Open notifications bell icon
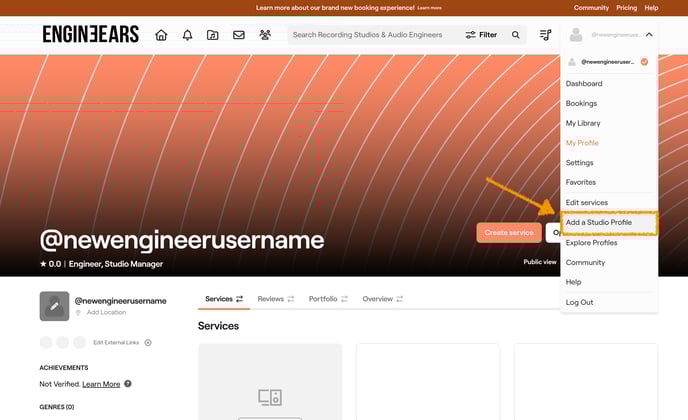This screenshot has height=420, width=688. click(x=187, y=35)
